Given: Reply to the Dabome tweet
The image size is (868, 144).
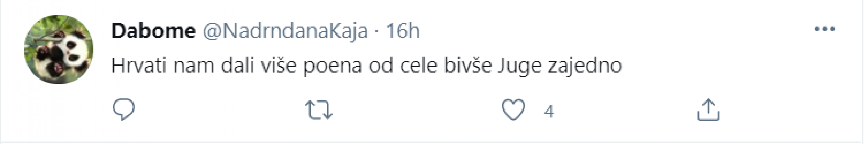Looking at the screenshot, I should point(123,109).
